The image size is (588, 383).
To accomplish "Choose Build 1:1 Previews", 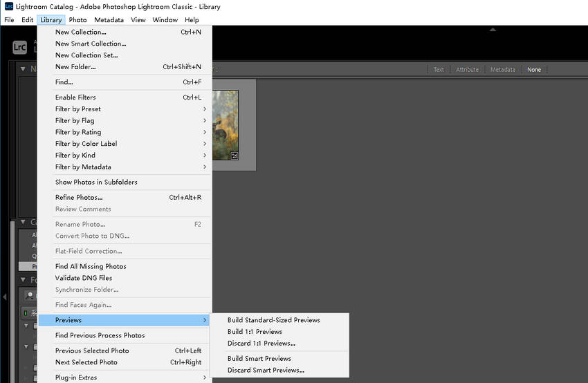I will point(279,332).
